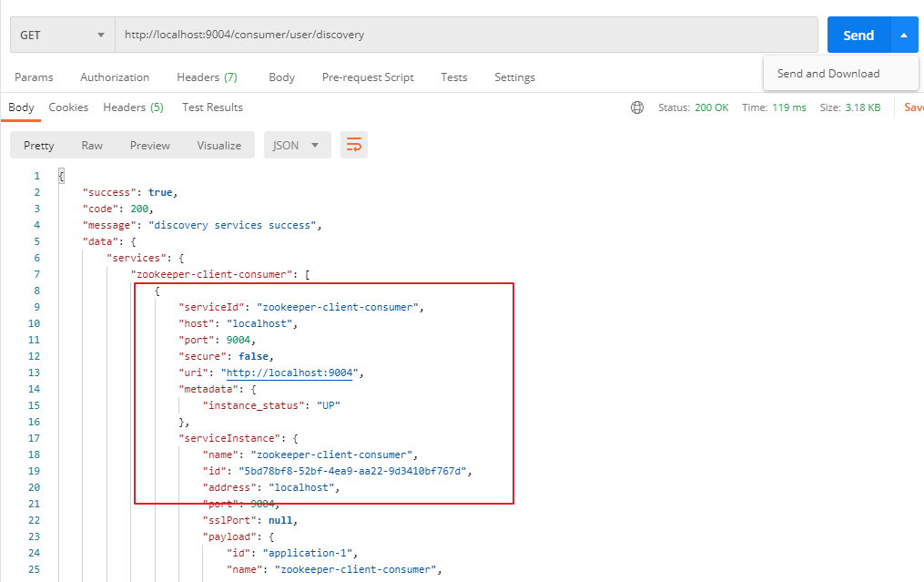Click the request URL input field

click(466, 35)
